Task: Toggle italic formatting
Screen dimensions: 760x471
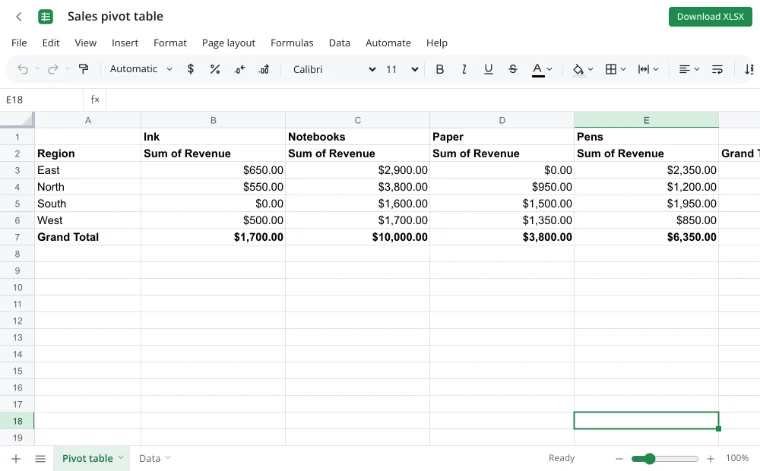Action: point(464,69)
